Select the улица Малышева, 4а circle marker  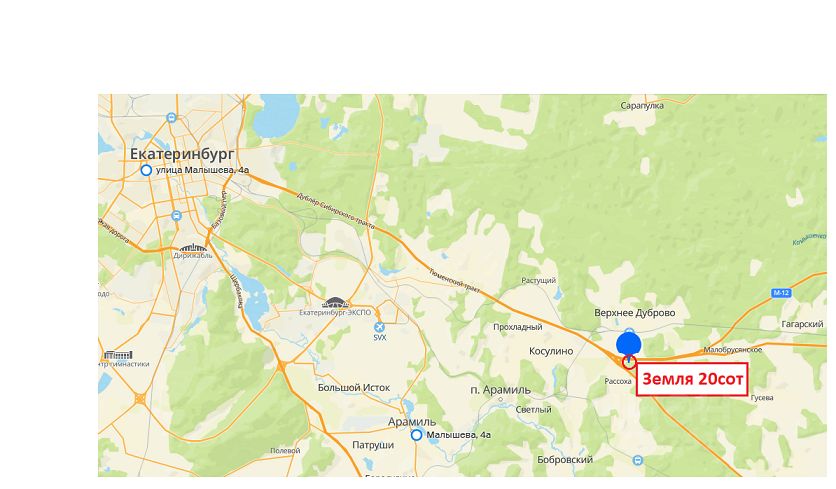click(x=146, y=170)
